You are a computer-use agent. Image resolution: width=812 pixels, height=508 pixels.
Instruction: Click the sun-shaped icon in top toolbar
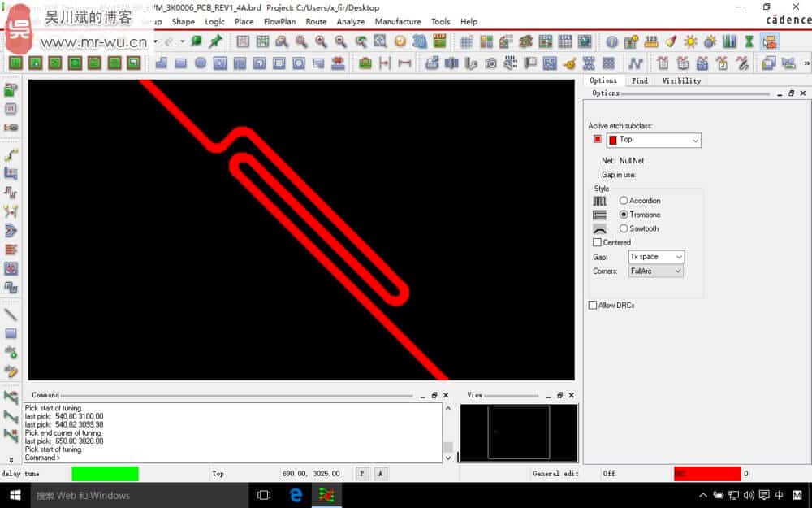tap(690, 41)
